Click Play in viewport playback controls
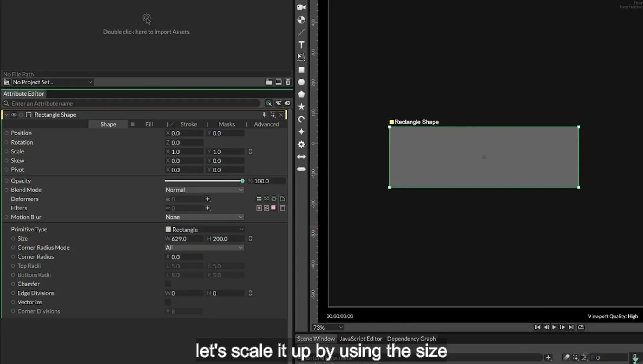 click(554, 327)
